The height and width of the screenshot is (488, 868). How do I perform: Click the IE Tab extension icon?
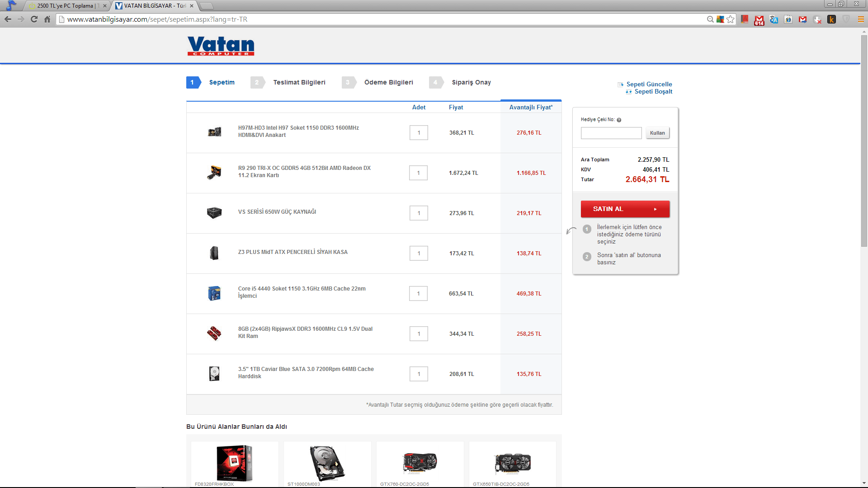click(788, 19)
